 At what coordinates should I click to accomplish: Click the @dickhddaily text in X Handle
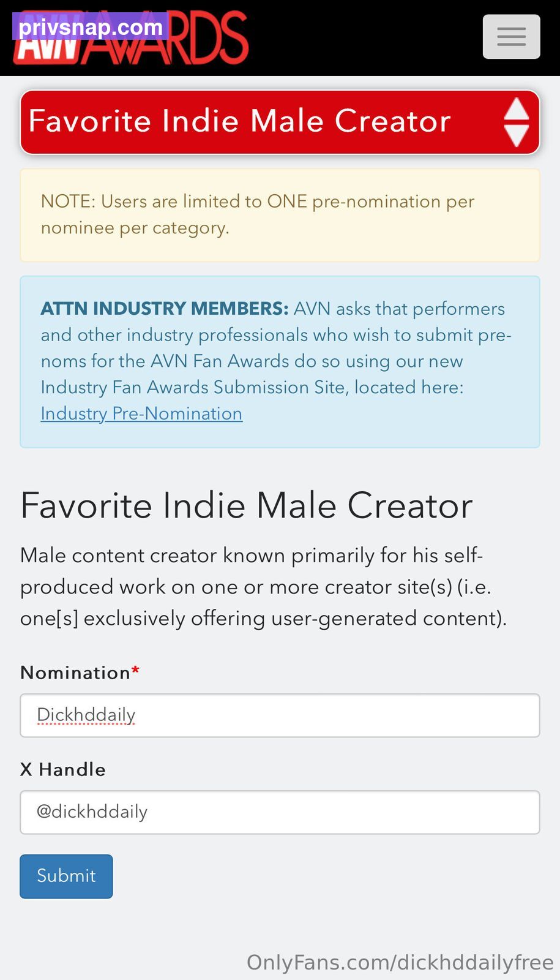92,812
